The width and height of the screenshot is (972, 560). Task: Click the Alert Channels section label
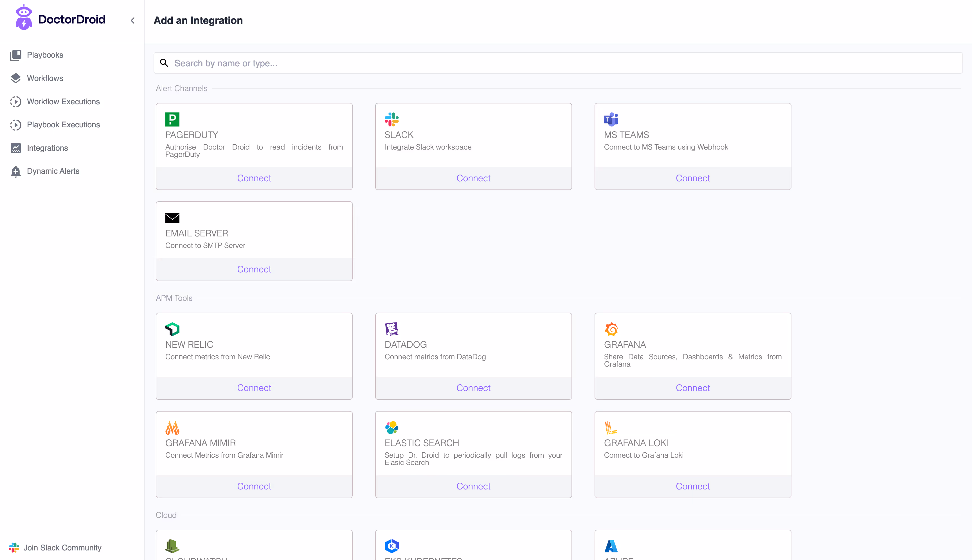(182, 89)
